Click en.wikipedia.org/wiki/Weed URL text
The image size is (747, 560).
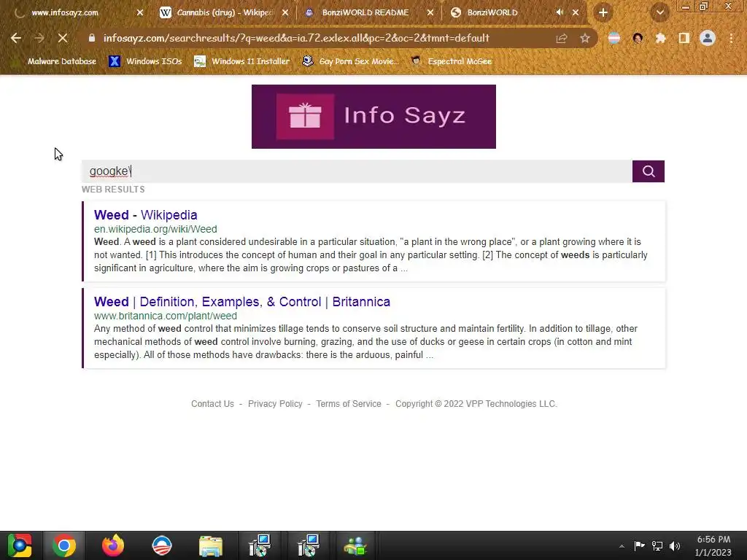tap(155, 229)
